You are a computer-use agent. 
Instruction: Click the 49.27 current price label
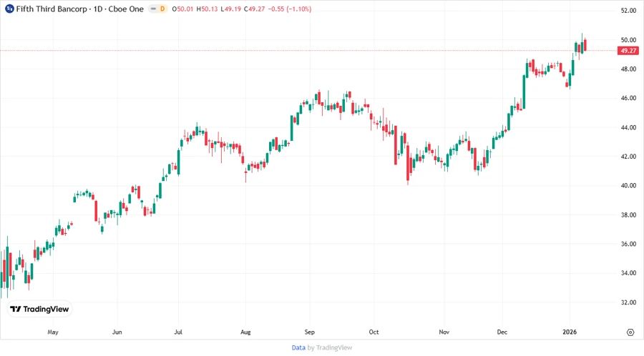click(628, 51)
